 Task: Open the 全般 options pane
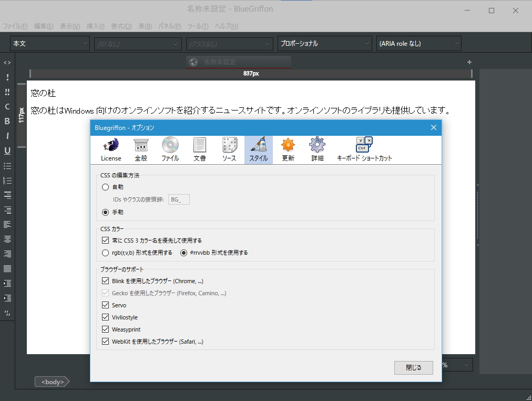pyautogui.click(x=141, y=150)
